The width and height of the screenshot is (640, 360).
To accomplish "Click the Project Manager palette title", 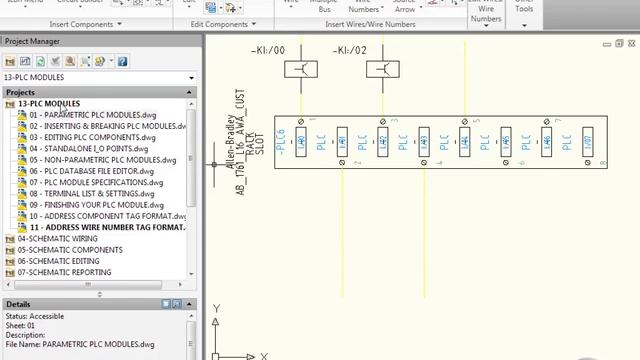I will click(32, 41).
